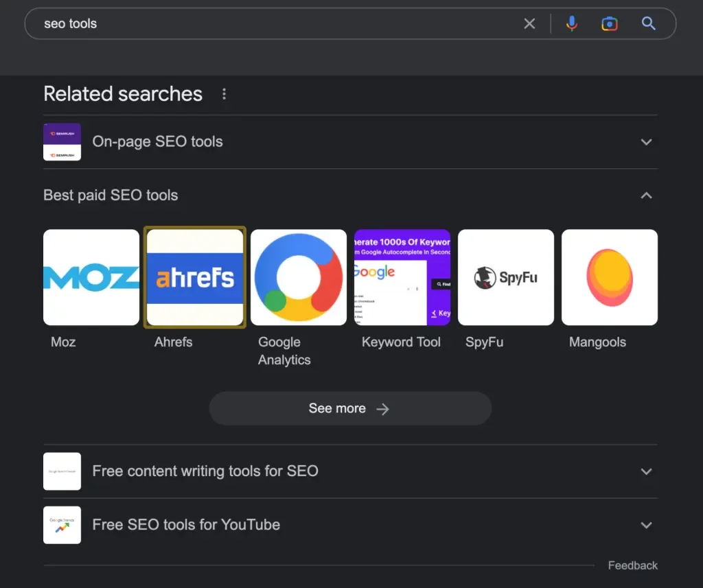Expand Free SEO tools for YouTube chevron
Screen dimensions: 703x588
[645, 525]
